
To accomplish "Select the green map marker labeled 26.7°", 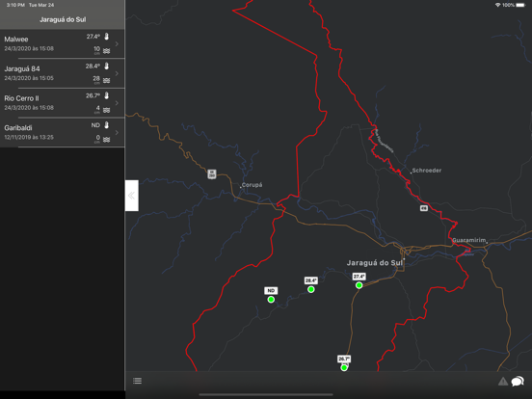I will pyautogui.click(x=344, y=367).
